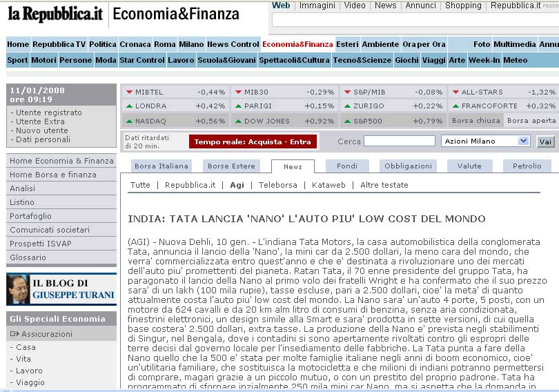The image size is (559, 392).
Task: Click the arrow icon beside Assicurazioni
Action: [14, 334]
